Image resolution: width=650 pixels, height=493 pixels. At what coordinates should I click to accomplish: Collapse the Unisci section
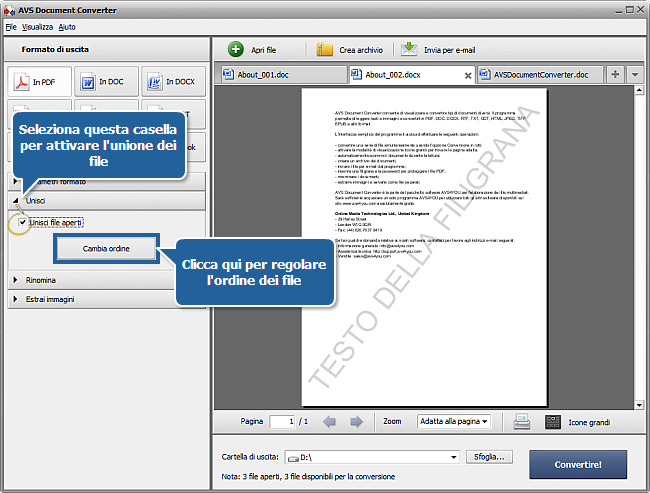(x=107, y=201)
